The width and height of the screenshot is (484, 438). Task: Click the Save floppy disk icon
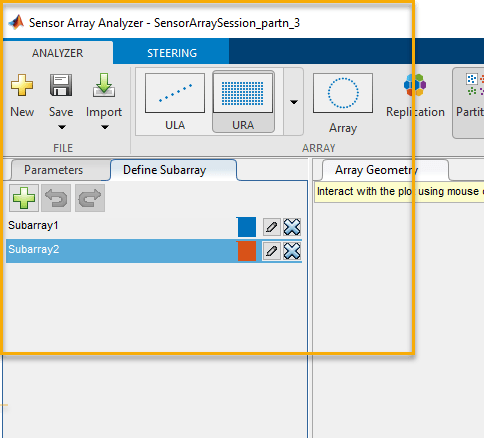point(61,85)
